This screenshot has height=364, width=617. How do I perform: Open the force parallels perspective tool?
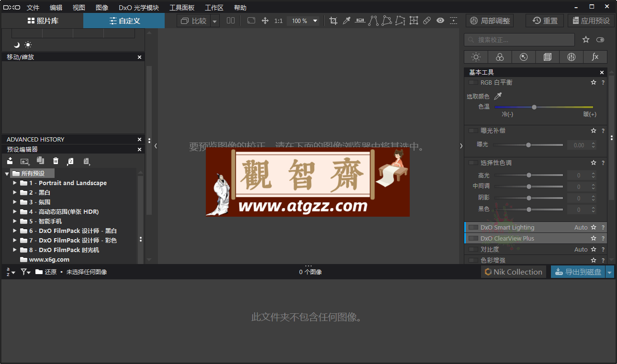[x=373, y=21]
